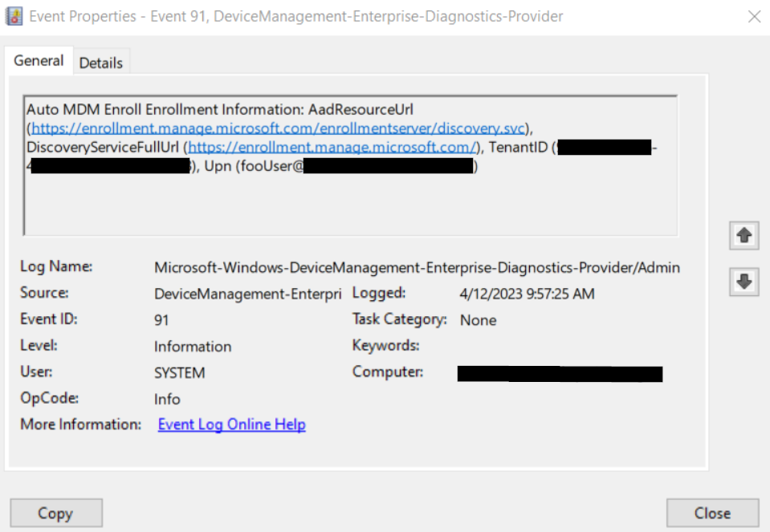Click the Event Properties title bar icon
This screenshot has height=532, width=770.
(15, 16)
